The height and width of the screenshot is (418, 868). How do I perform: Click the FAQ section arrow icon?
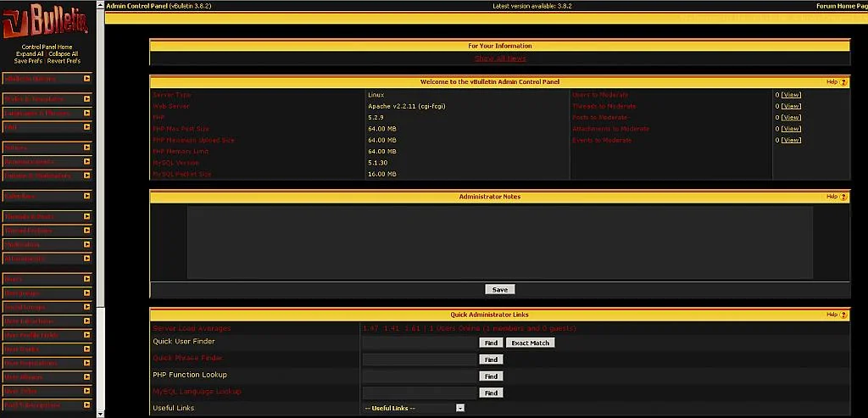86,127
